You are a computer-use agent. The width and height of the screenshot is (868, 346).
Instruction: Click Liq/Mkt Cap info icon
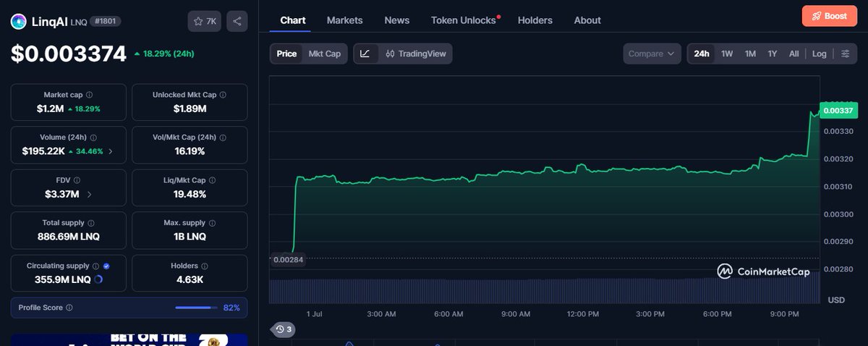coord(211,180)
